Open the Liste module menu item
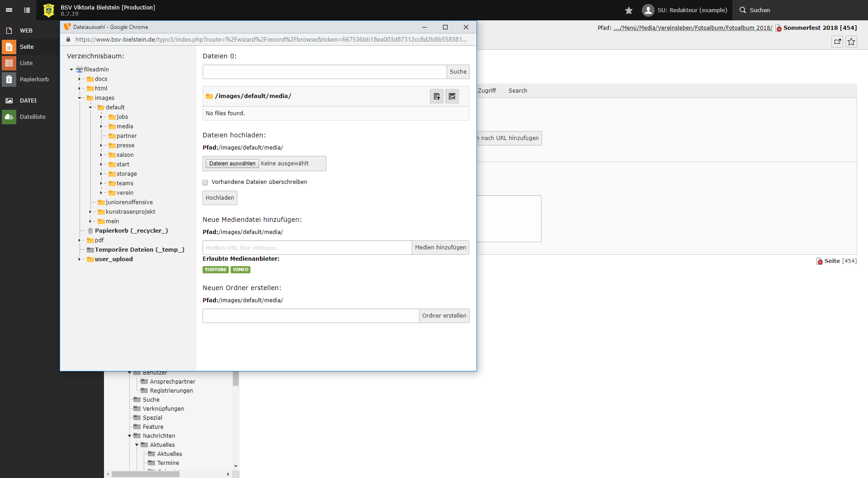This screenshot has height=478, width=868. (26, 63)
